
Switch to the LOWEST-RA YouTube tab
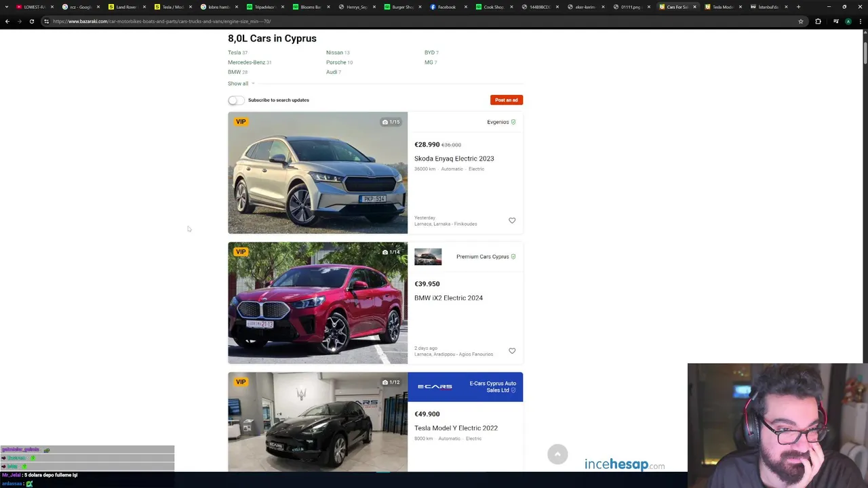pyautogui.click(x=34, y=7)
